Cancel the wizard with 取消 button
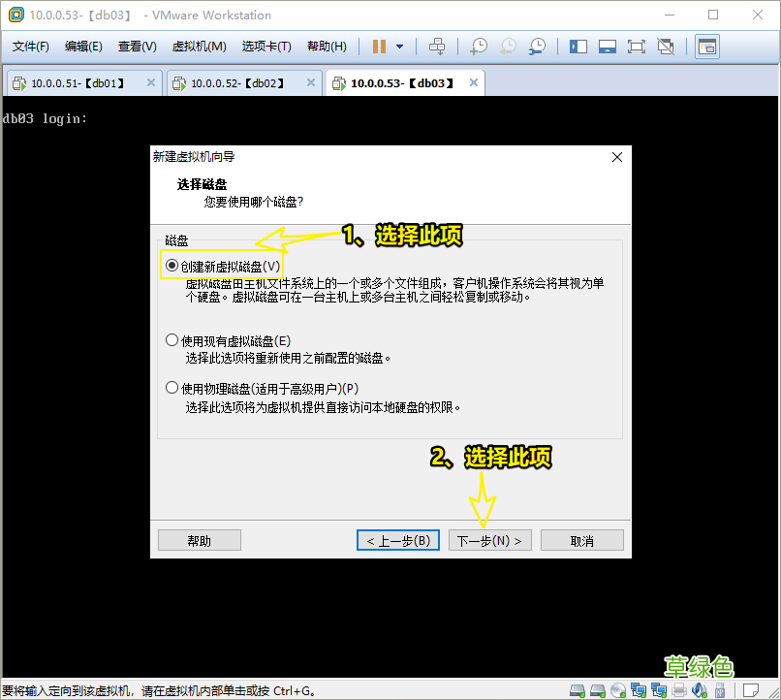The width and height of the screenshot is (781, 700). 582,541
